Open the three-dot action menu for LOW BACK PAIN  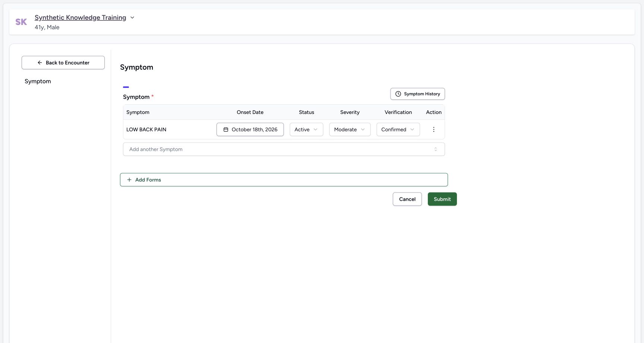pos(433,130)
